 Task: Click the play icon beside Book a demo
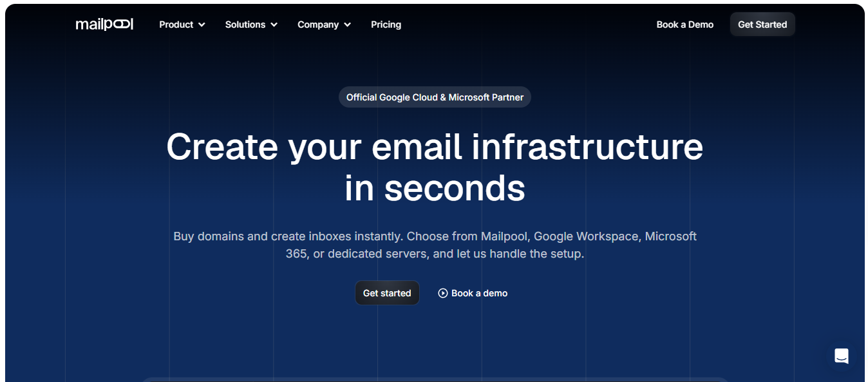tap(443, 293)
